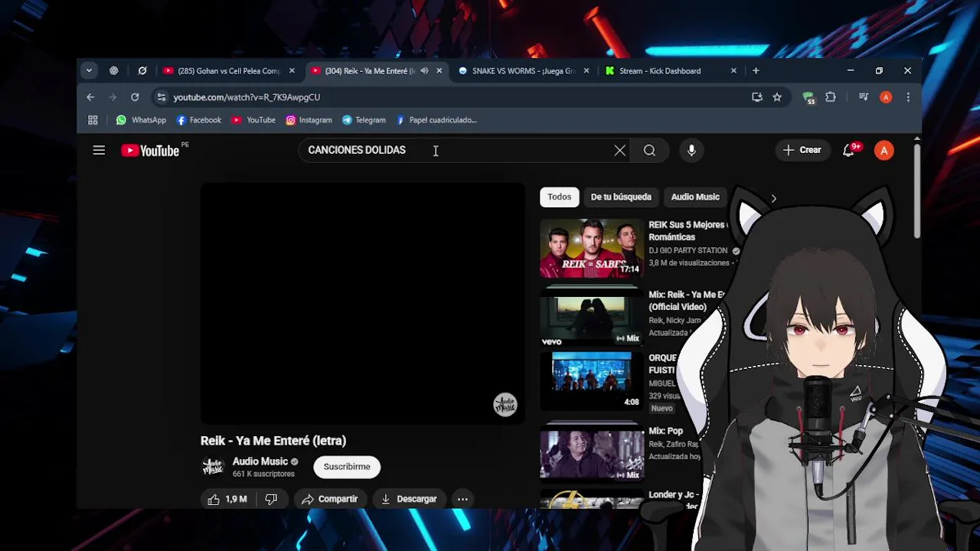Open more actions three-dot menu below video
Viewport: 980px width, 551px height.
click(462, 499)
